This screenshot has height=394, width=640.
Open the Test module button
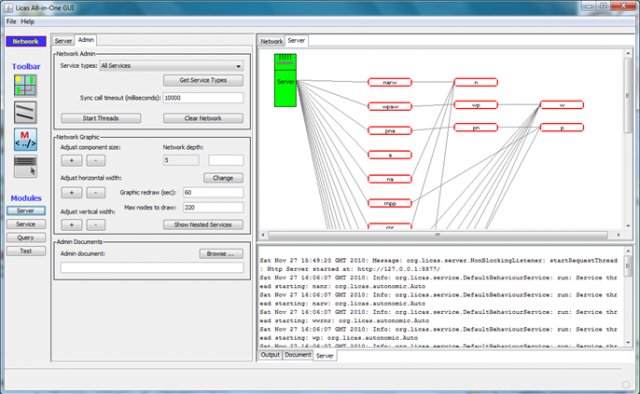[x=26, y=251]
